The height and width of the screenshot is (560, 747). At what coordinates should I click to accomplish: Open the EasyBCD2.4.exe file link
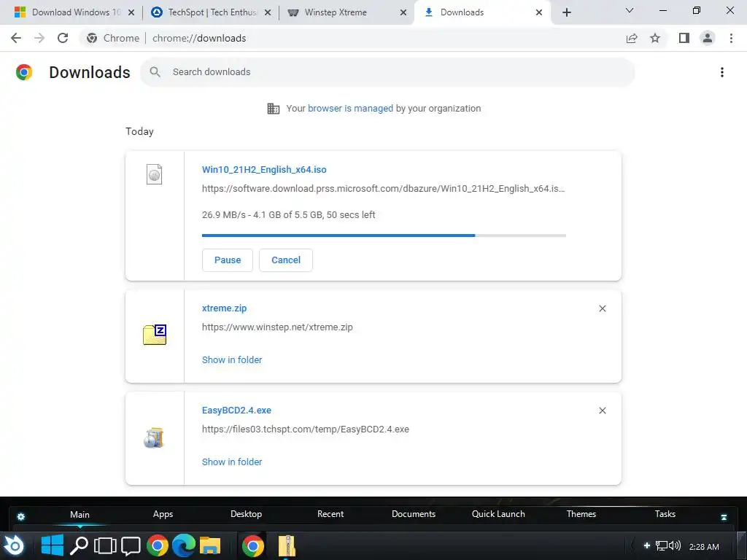236,410
